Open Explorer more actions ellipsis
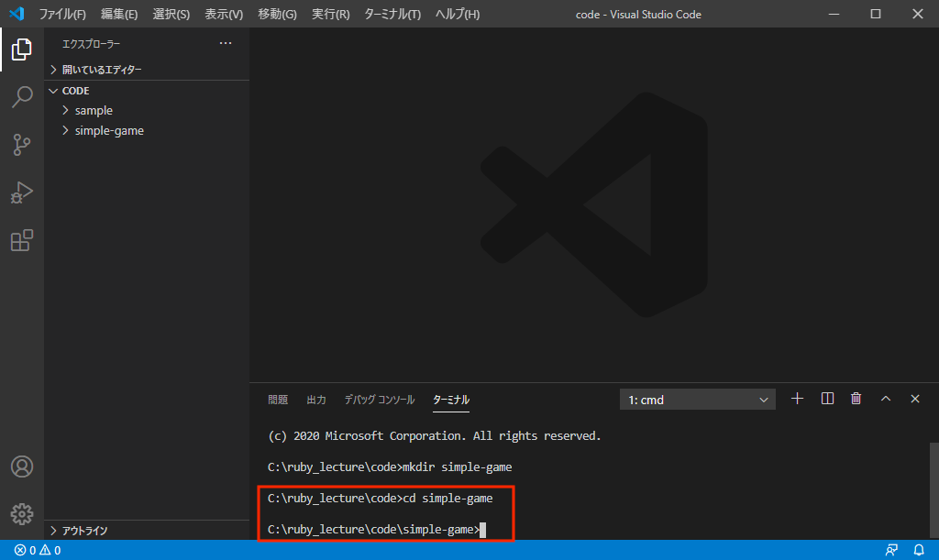 226,44
